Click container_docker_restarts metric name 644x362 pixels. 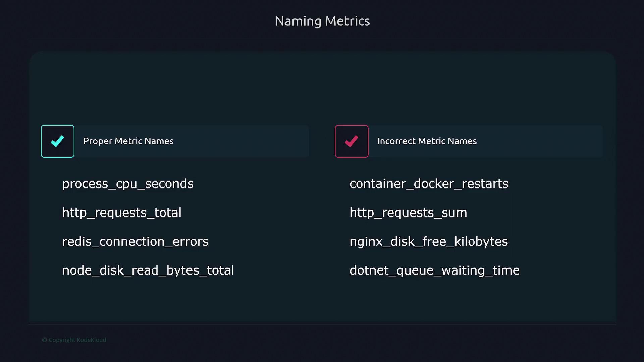click(429, 184)
